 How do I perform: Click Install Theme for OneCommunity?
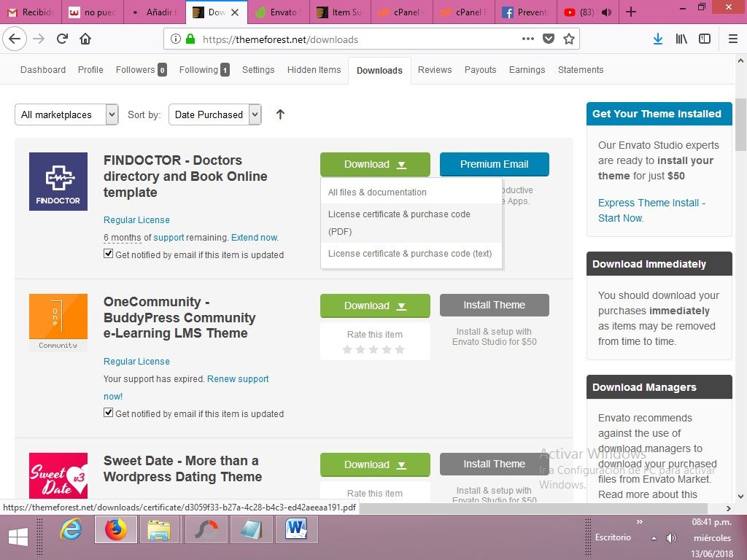click(x=494, y=306)
